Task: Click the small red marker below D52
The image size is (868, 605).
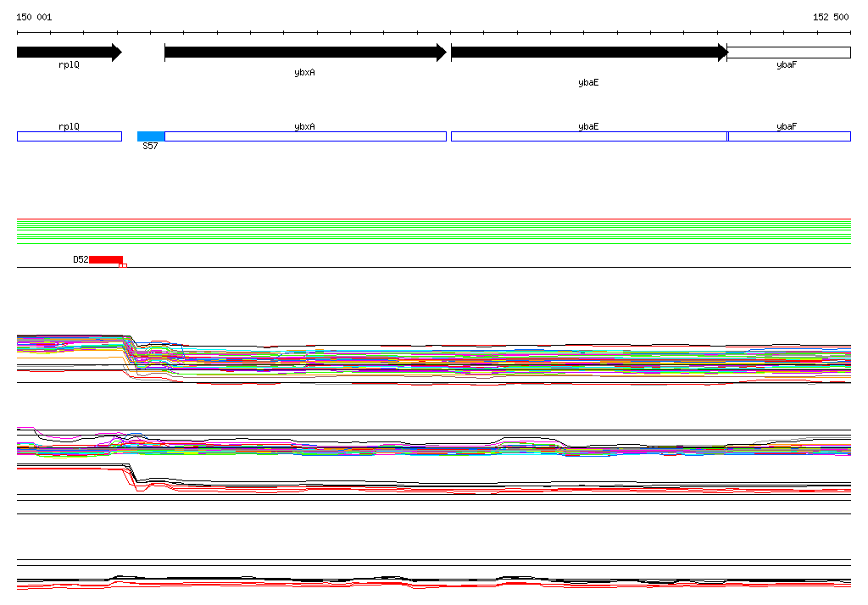Action: [x=123, y=266]
